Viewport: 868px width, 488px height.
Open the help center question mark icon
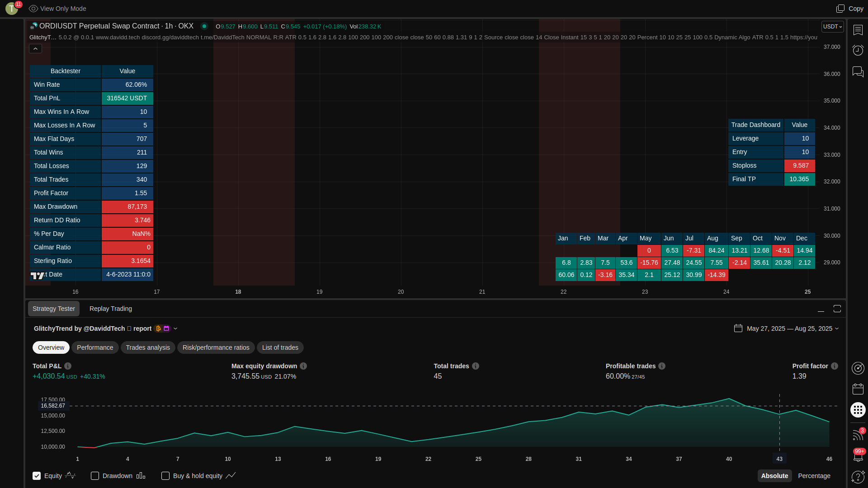click(x=858, y=477)
